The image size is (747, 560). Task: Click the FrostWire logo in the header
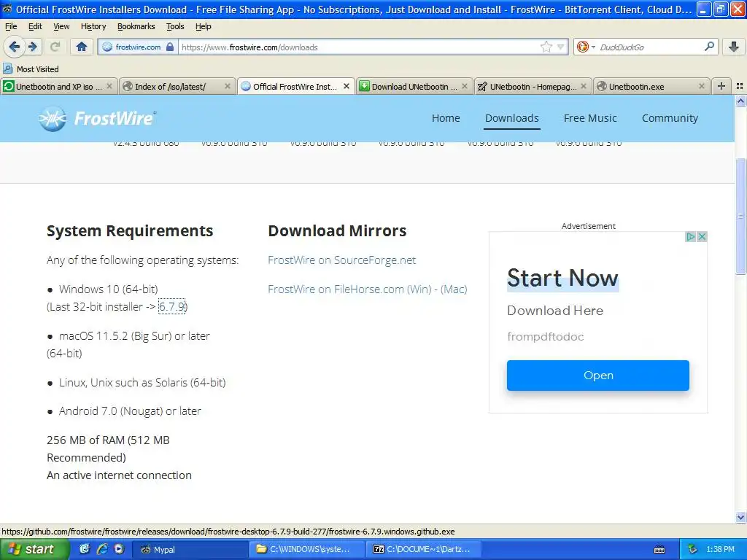pos(97,118)
